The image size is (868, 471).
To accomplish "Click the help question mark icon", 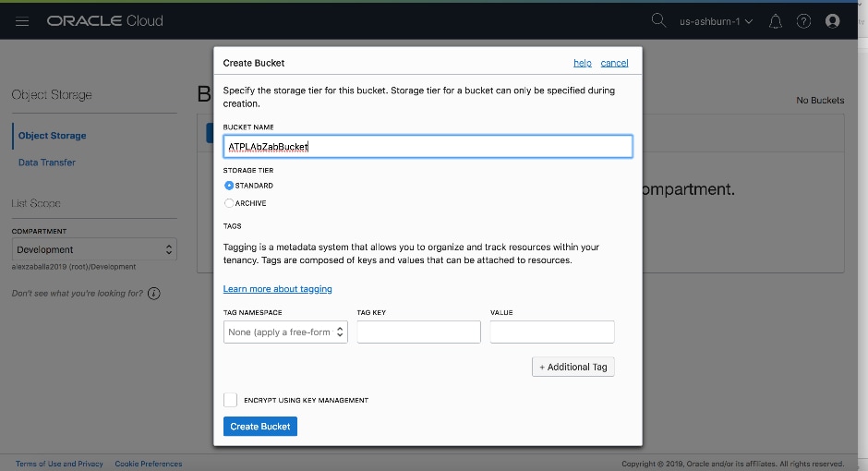I will [803, 21].
